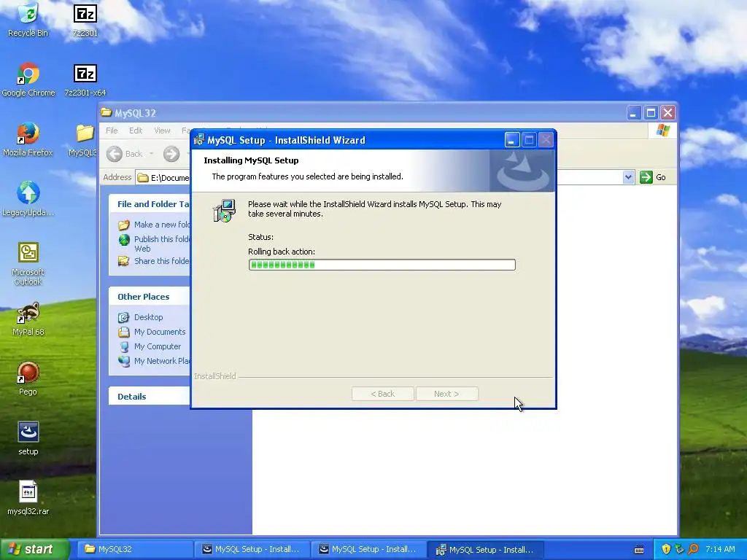This screenshot has width=747, height=560.
Task: Collapse the File and Folder Tasks panel header
Action: tap(150, 204)
